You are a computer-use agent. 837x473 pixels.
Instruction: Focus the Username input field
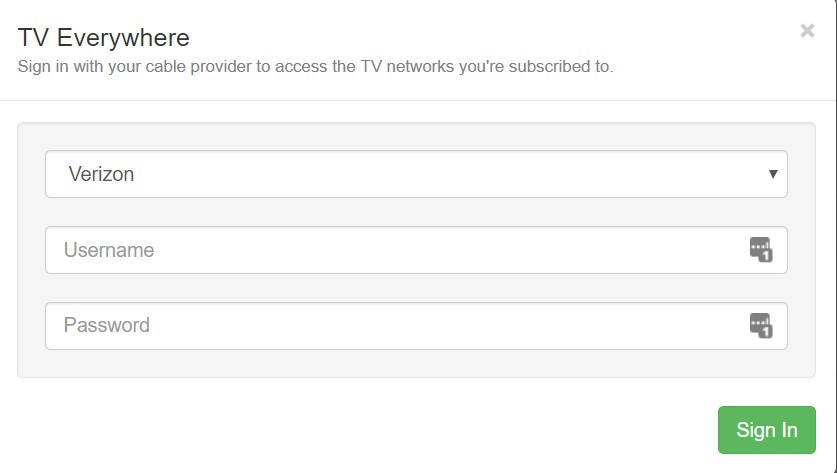click(x=416, y=250)
